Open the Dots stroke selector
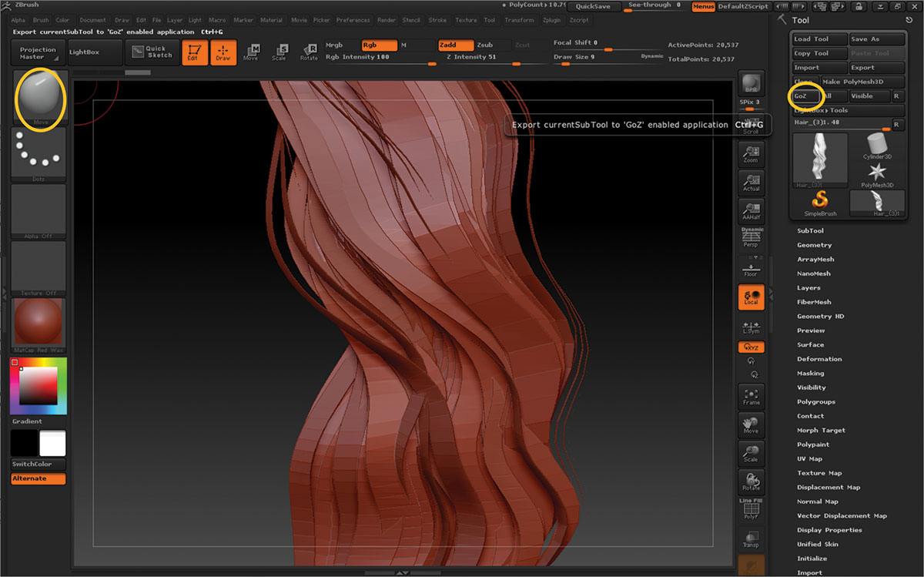This screenshot has height=577, width=924. [39, 155]
